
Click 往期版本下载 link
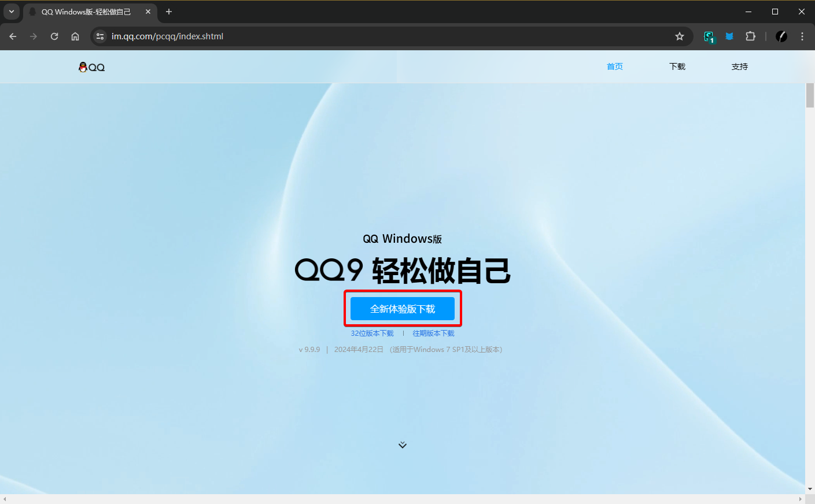pyautogui.click(x=433, y=333)
